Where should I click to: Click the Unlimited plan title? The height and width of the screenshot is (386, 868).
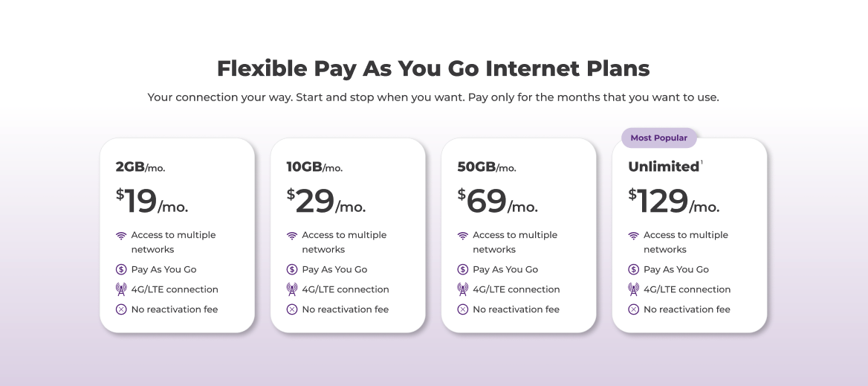(x=664, y=167)
